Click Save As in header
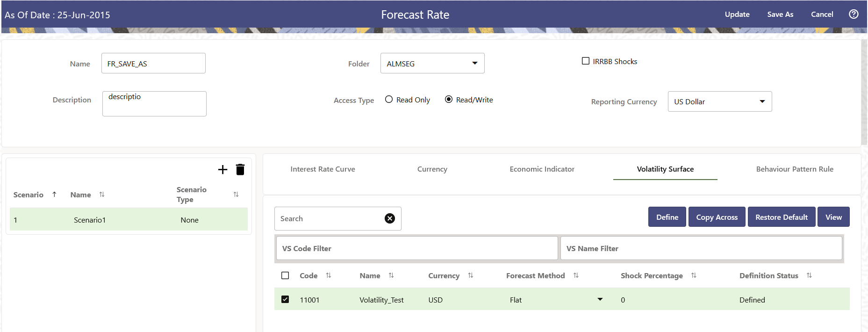Screen dimensions: 868x332 [780, 14]
